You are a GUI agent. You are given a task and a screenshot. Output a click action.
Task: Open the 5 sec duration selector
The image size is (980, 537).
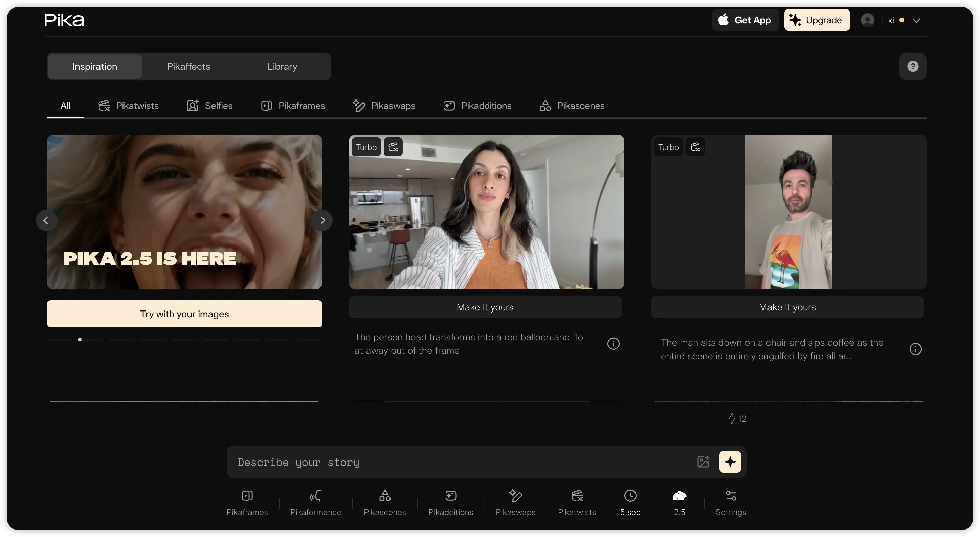tap(630, 503)
